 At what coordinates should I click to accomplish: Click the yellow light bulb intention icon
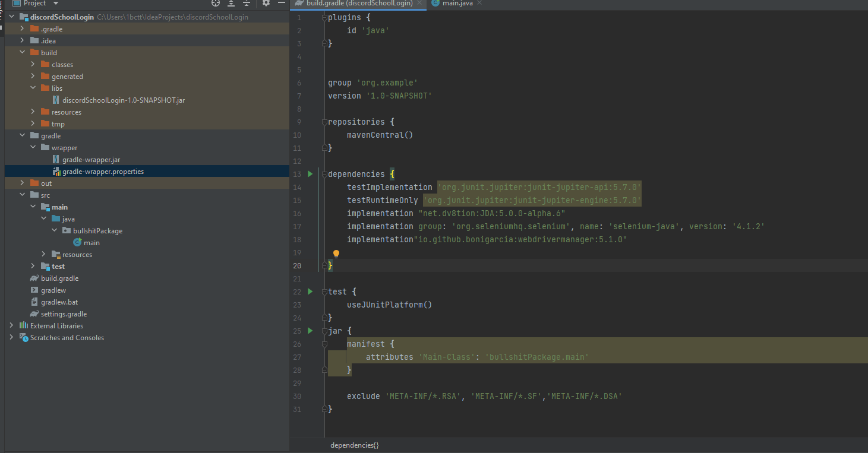(x=336, y=254)
